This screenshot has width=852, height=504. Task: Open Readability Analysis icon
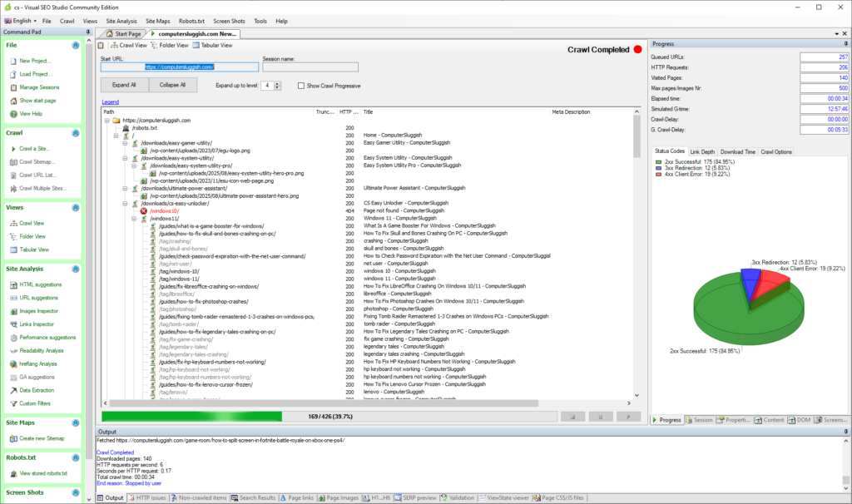point(13,351)
